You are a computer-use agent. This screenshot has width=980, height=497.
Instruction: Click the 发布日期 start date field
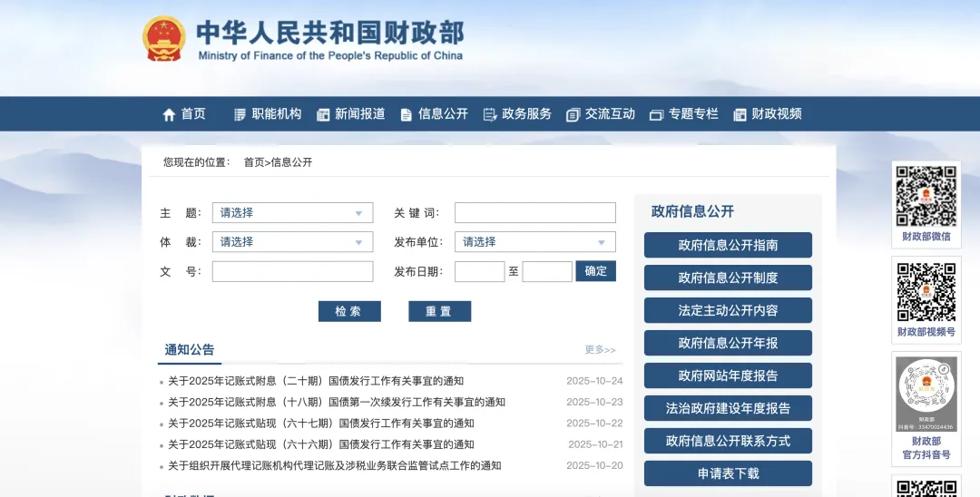[x=479, y=271]
